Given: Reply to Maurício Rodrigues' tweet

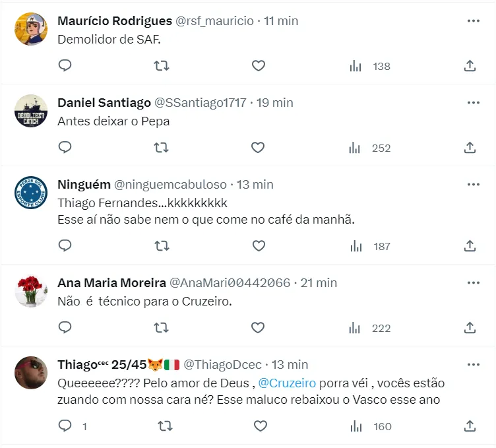Looking at the screenshot, I should click(65, 66).
